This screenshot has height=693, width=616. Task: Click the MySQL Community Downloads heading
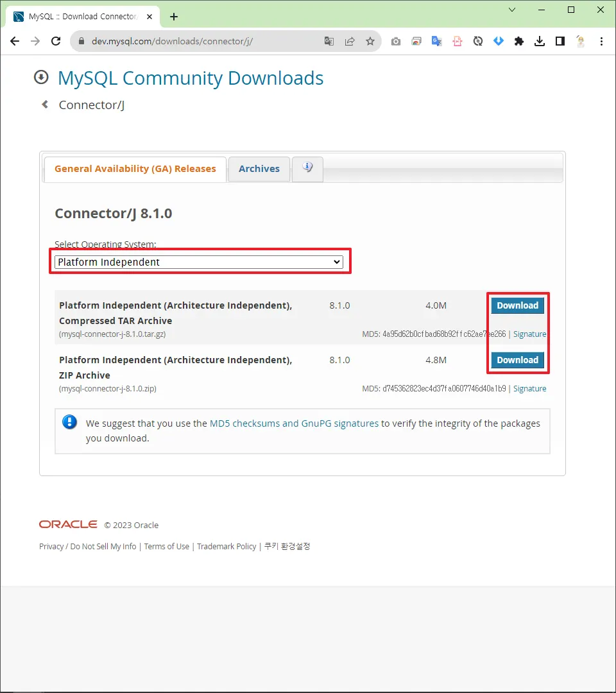[x=191, y=78]
